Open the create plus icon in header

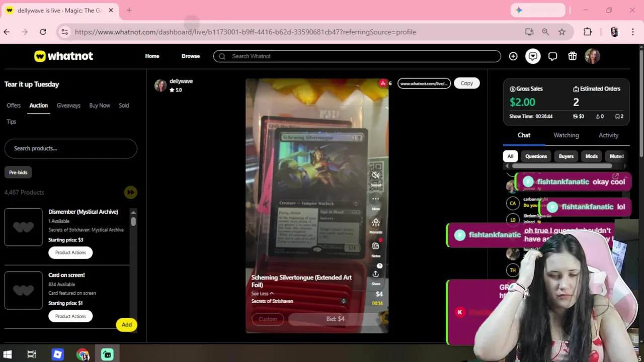point(513,56)
